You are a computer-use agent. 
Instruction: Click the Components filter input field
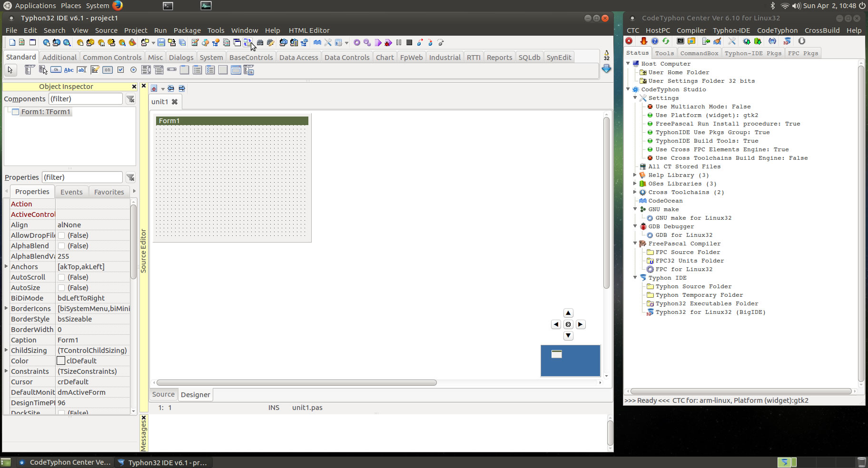coord(86,99)
